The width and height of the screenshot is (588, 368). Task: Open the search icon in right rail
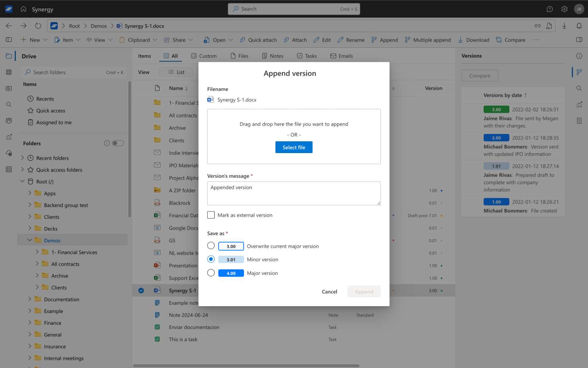(579, 88)
